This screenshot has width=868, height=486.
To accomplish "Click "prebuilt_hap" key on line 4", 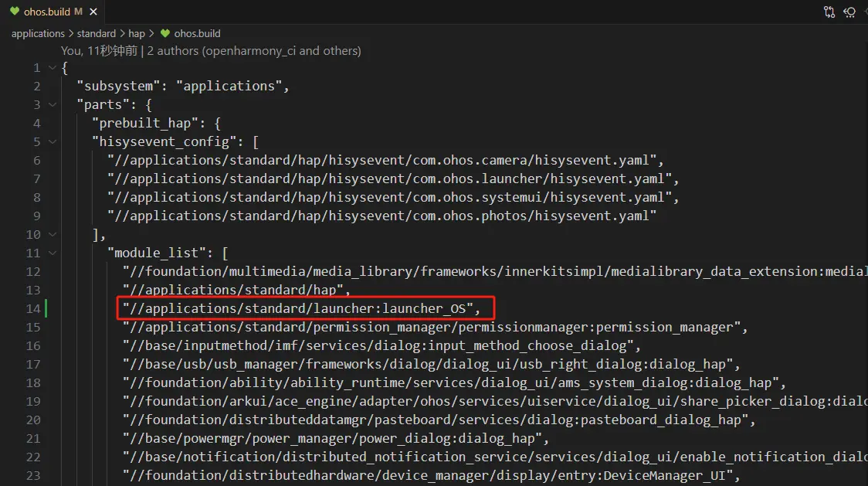I will [x=145, y=124].
